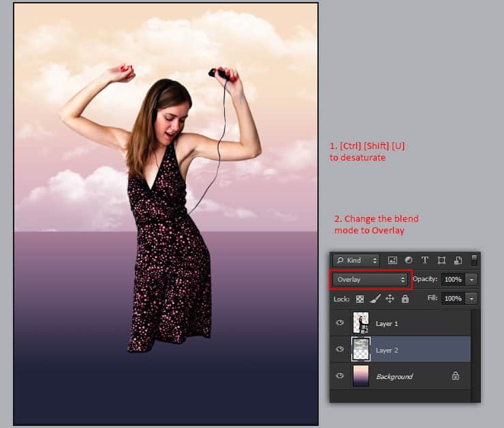Click the Background layer lock icon
This screenshot has width=504, height=428.
coord(456,376)
